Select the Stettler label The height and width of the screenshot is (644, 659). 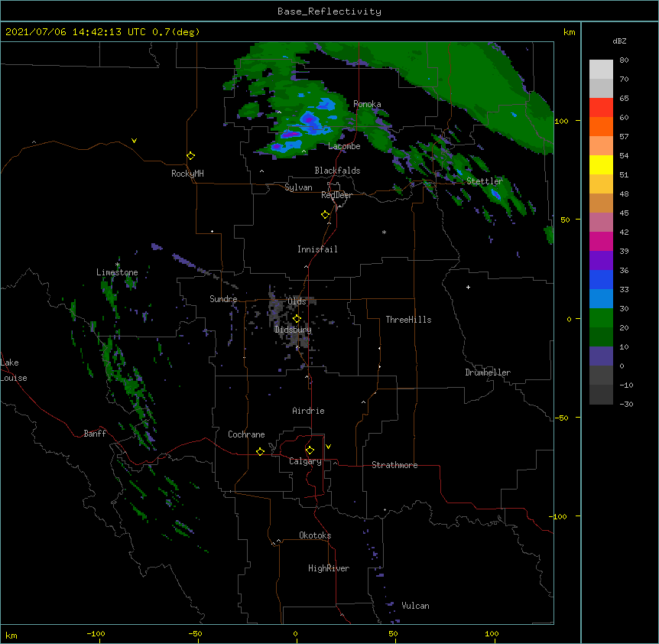tap(485, 181)
